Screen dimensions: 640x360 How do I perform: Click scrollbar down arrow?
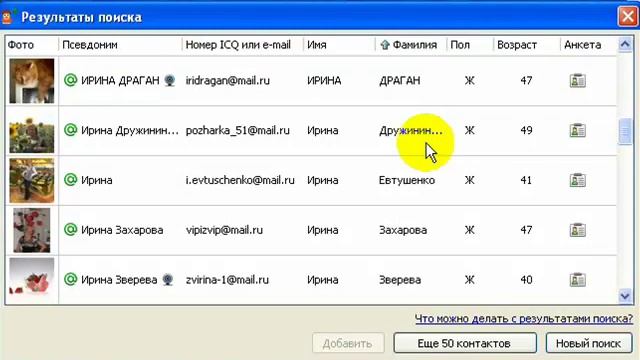click(x=625, y=296)
